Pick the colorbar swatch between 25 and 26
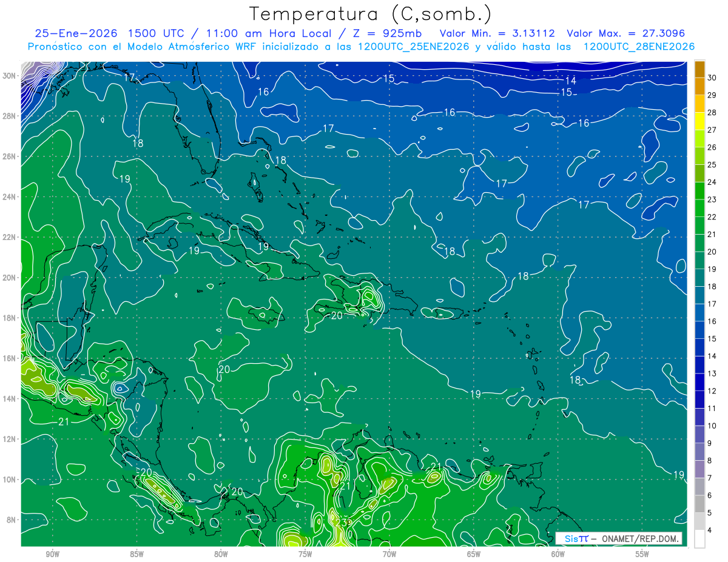Screen dimensions: 728x562 700,156
